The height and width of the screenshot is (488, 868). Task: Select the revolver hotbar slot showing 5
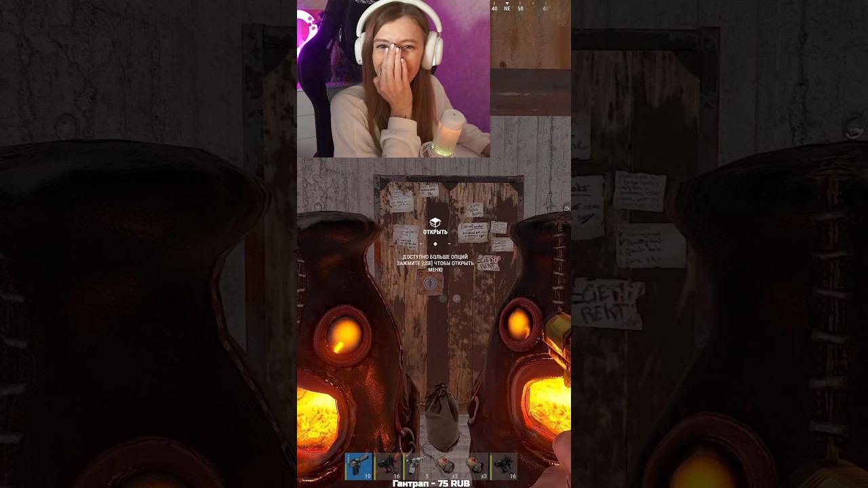pyautogui.click(x=417, y=466)
